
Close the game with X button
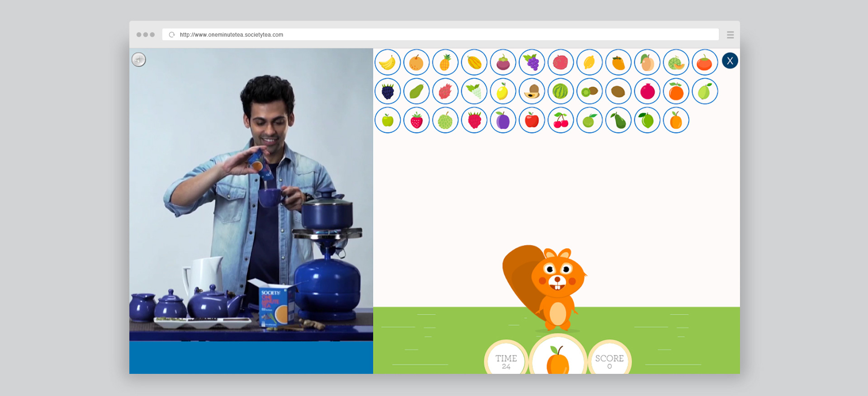tap(730, 61)
